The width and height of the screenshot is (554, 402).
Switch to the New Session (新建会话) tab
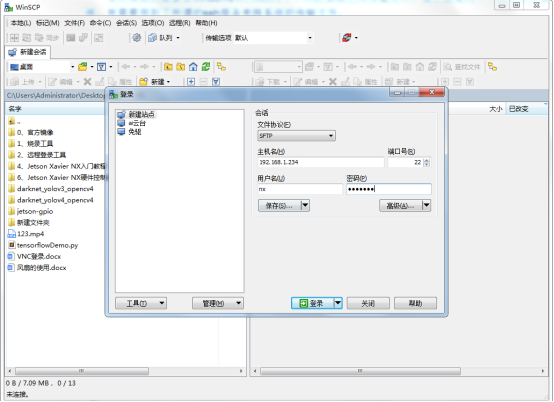click(x=28, y=52)
